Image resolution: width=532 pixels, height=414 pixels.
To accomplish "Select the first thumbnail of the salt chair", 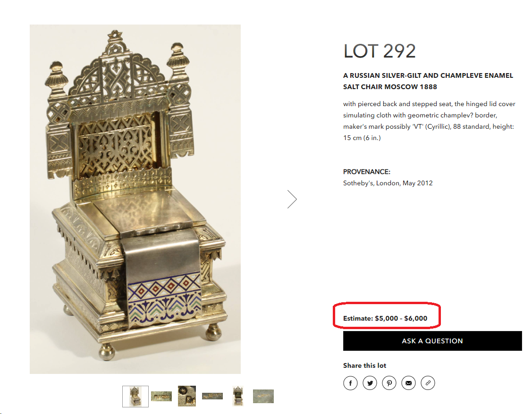I will click(x=135, y=396).
